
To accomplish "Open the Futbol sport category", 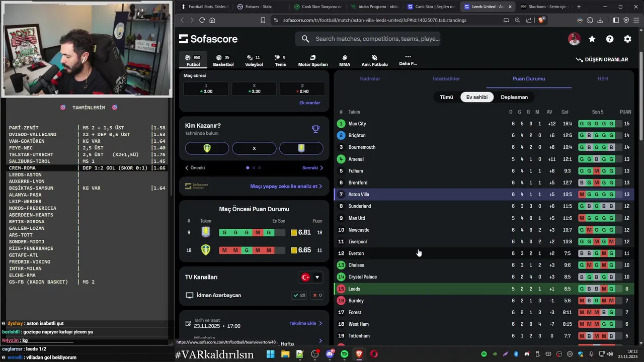I will pyautogui.click(x=193, y=60).
